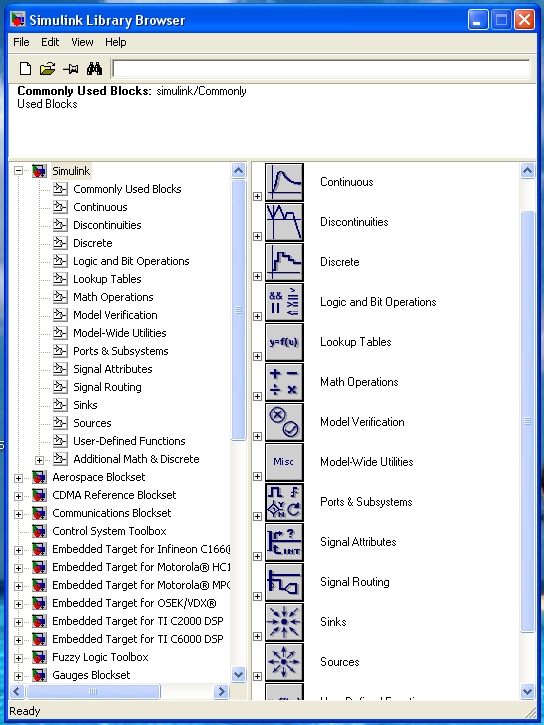Viewport: 544px width, 725px height.
Task: Click the right pane scroll down arrow
Action: (527, 692)
